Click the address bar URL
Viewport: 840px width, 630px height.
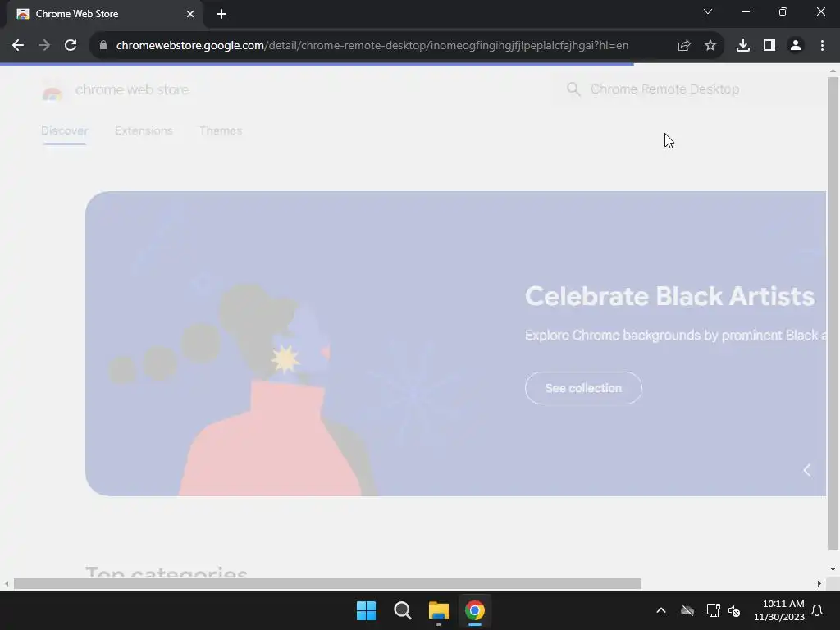(372, 46)
